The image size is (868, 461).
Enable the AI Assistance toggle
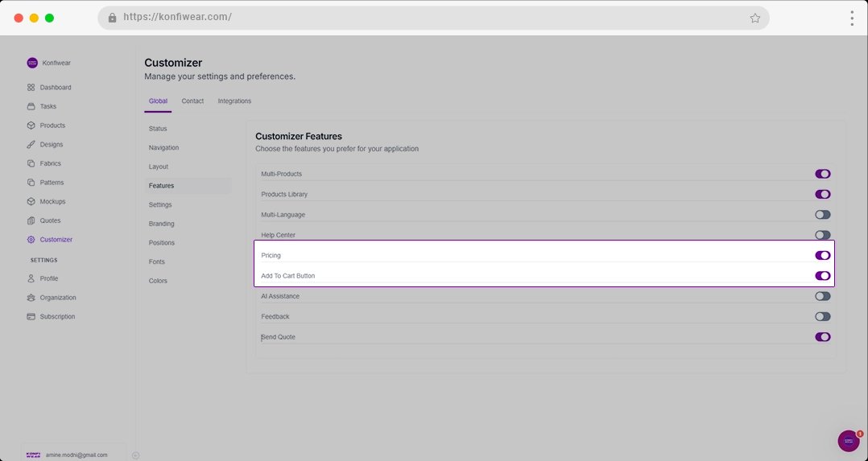[x=823, y=296]
